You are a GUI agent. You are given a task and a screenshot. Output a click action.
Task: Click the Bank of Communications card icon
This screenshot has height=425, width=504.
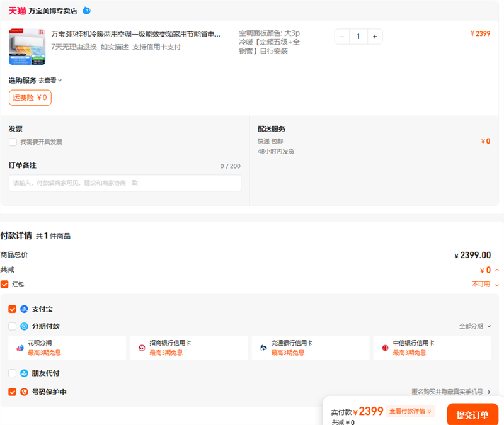[263, 348]
